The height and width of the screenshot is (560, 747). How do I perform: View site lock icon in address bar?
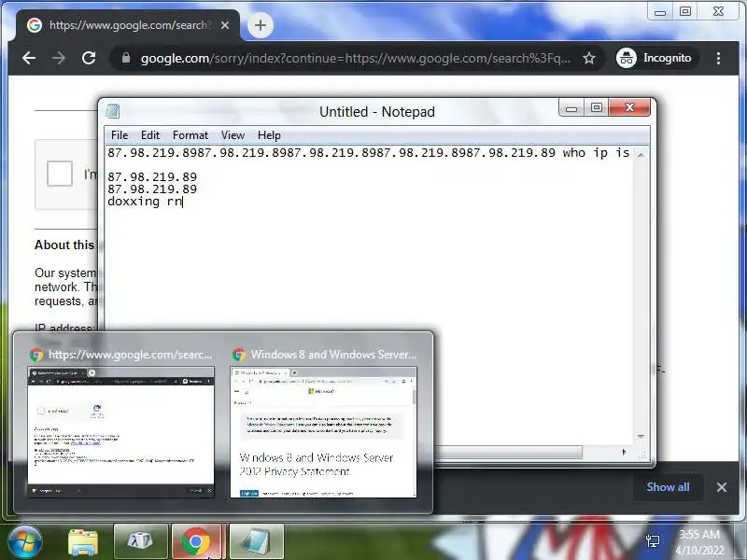point(126,58)
